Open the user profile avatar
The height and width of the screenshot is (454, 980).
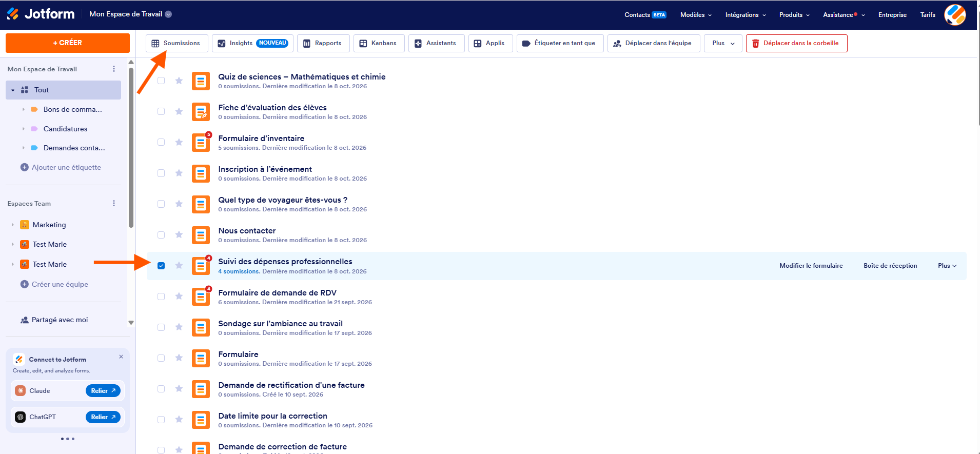pos(955,14)
